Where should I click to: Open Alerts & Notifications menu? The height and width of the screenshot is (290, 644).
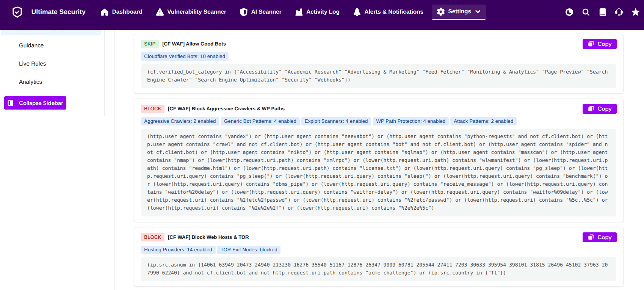pyautogui.click(x=388, y=12)
